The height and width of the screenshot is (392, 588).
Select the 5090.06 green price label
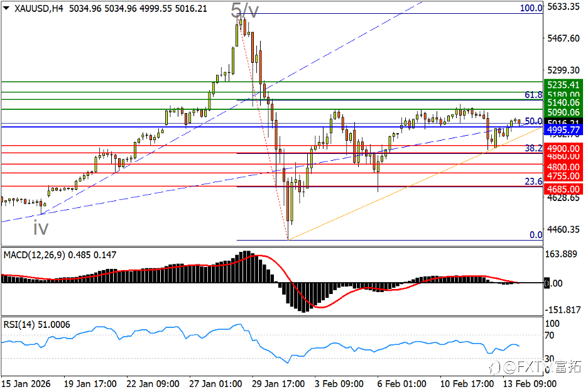(563, 112)
